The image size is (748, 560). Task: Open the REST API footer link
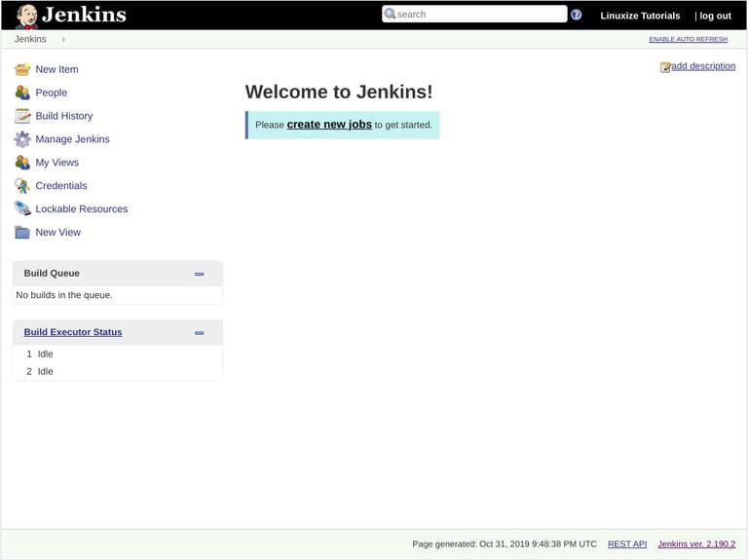click(x=627, y=544)
